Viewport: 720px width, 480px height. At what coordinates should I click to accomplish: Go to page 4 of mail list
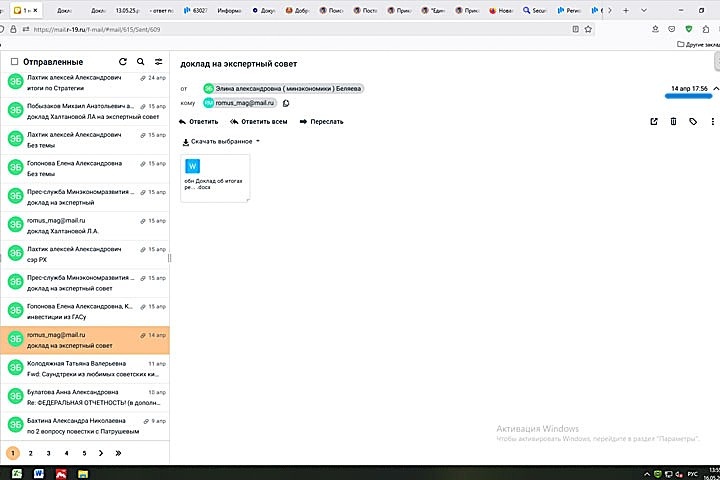[66, 453]
